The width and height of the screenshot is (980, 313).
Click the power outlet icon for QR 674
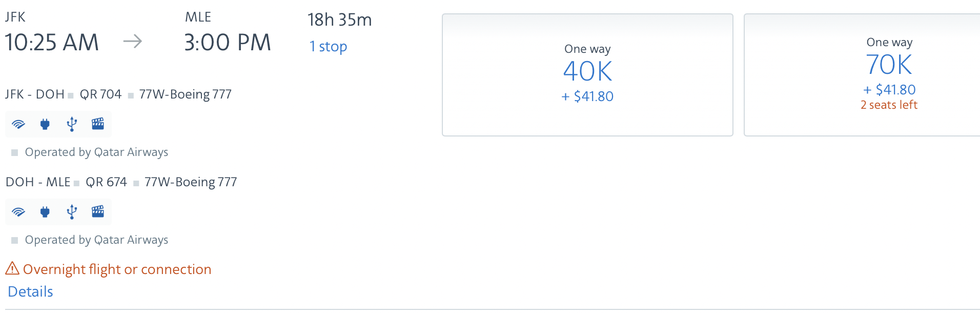(45, 212)
